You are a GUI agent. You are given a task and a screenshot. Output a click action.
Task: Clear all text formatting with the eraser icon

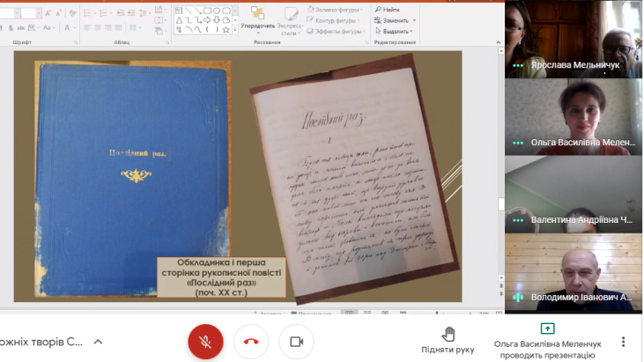(72, 13)
